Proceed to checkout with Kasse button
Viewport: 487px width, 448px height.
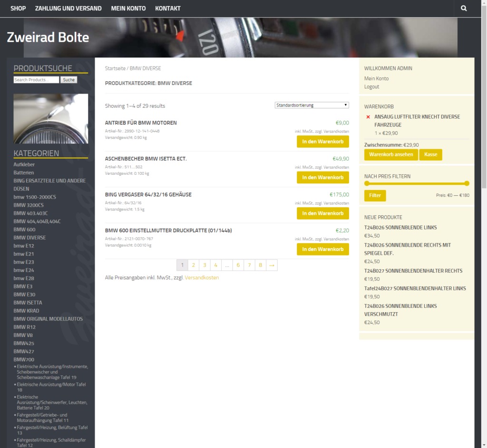point(430,154)
